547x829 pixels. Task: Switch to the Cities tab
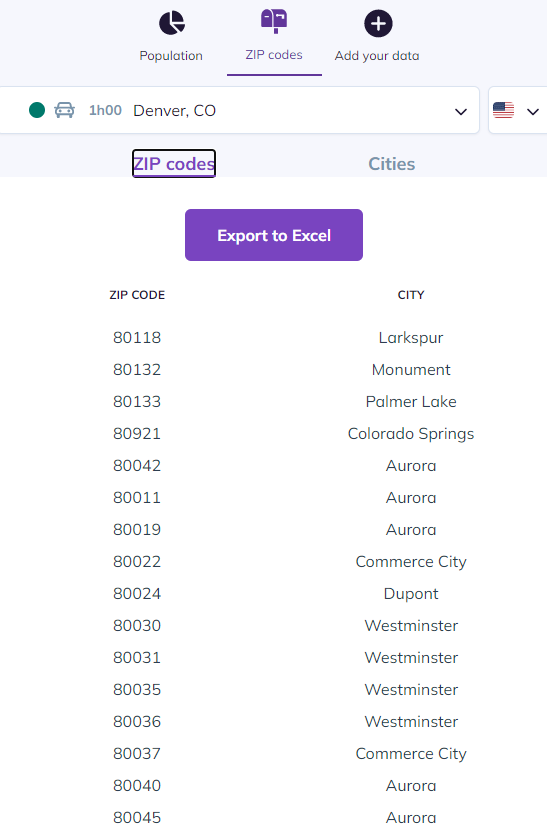click(x=392, y=164)
